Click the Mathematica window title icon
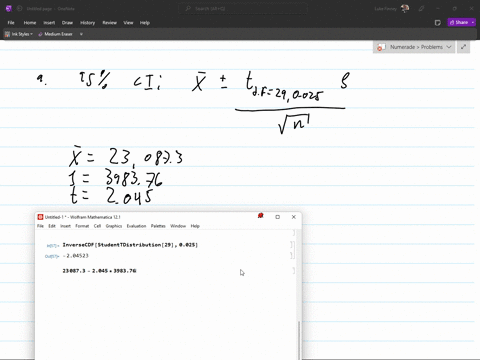This screenshot has width=480, height=360. (40, 217)
